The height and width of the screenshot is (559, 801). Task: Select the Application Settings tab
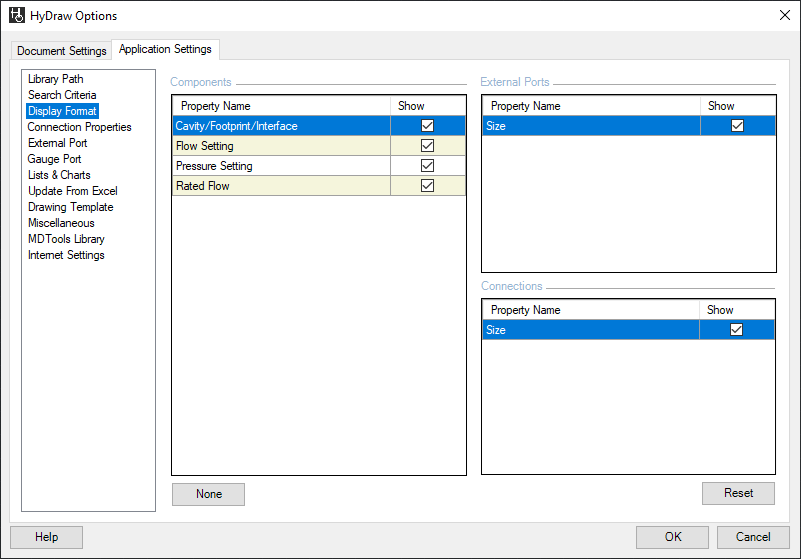[x=165, y=49]
